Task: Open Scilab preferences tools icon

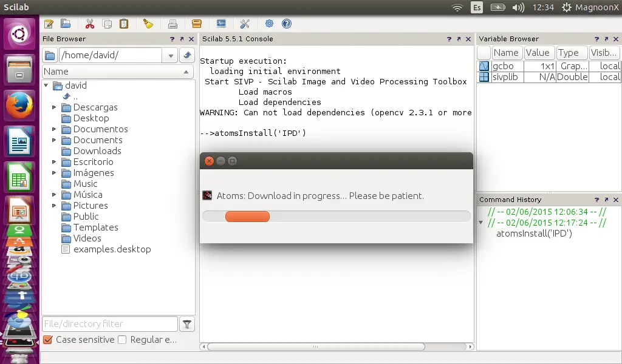Action: [x=245, y=24]
